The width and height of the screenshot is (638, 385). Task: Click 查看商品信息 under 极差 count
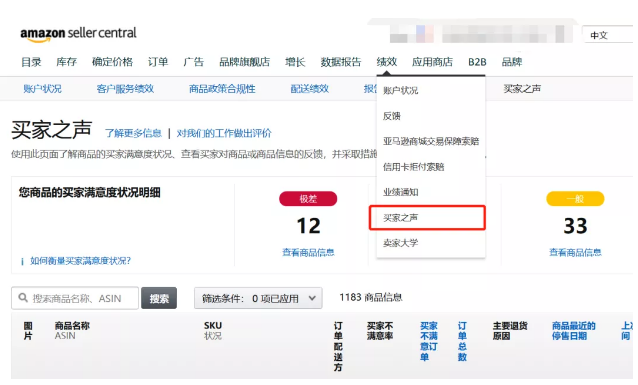(x=308, y=253)
